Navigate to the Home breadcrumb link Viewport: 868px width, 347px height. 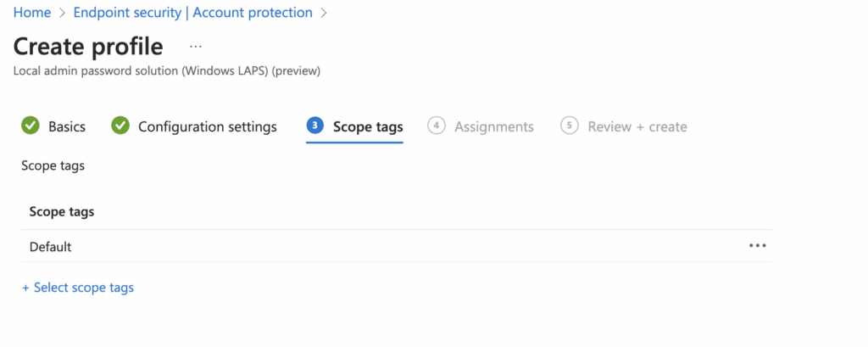coord(32,13)
